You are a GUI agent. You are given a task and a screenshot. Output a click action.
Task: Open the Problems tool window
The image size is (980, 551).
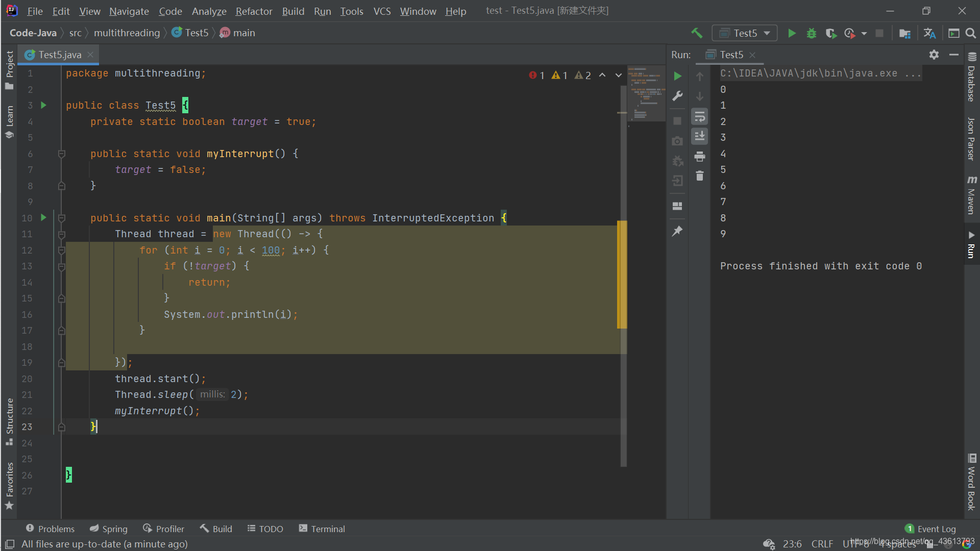[x=50, y=529]
